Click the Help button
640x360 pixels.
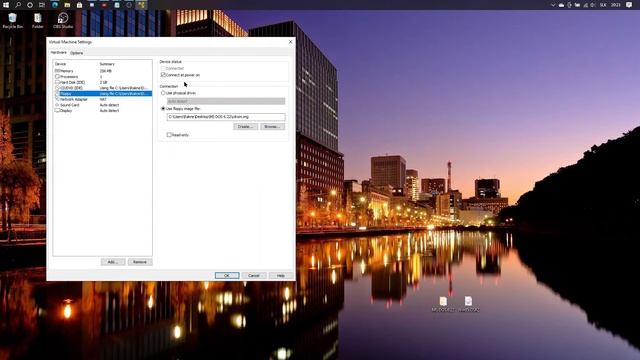pyautogui.click(x=281, y=276)
